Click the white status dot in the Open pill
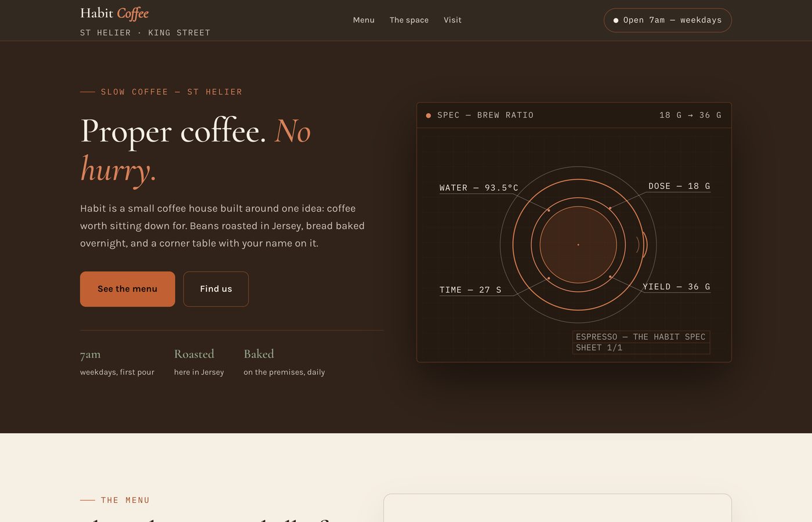Viewport: 812px width, 522px height. pos(616,20)
